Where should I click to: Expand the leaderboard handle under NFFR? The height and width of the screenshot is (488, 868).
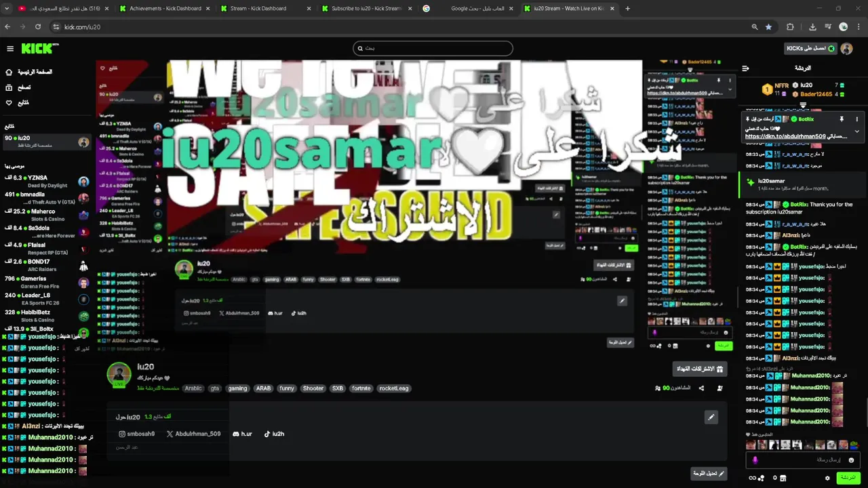(803, 106)
